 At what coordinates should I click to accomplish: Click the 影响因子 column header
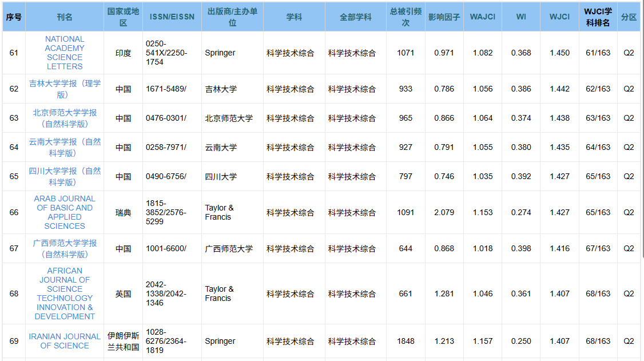(x=444, y=17)
